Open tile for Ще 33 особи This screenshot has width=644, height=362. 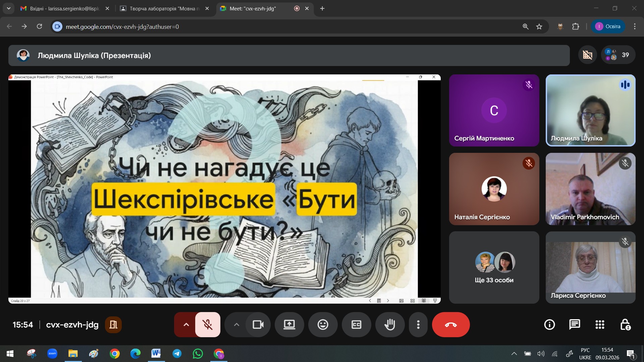494,267
